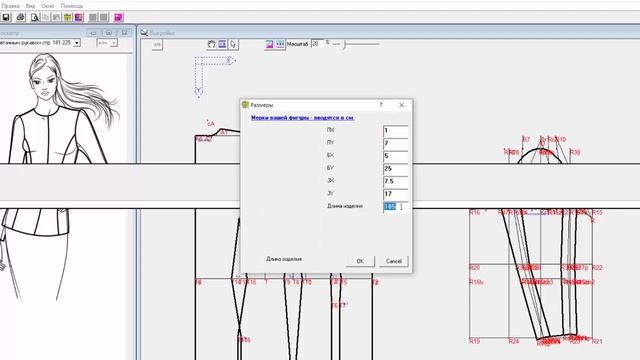Click the red point label R24 on the sleeve
The width and height of the screenshot is (640, 360).
click(514, 341)
